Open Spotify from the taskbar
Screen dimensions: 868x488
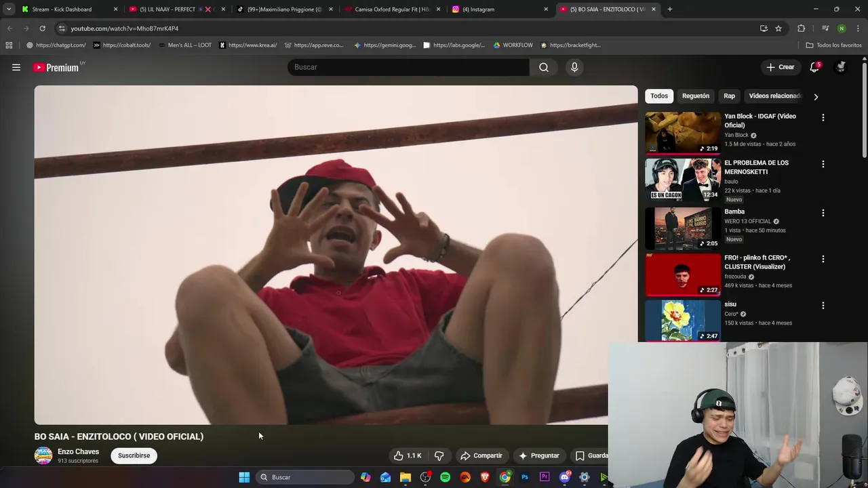[446, 477]
